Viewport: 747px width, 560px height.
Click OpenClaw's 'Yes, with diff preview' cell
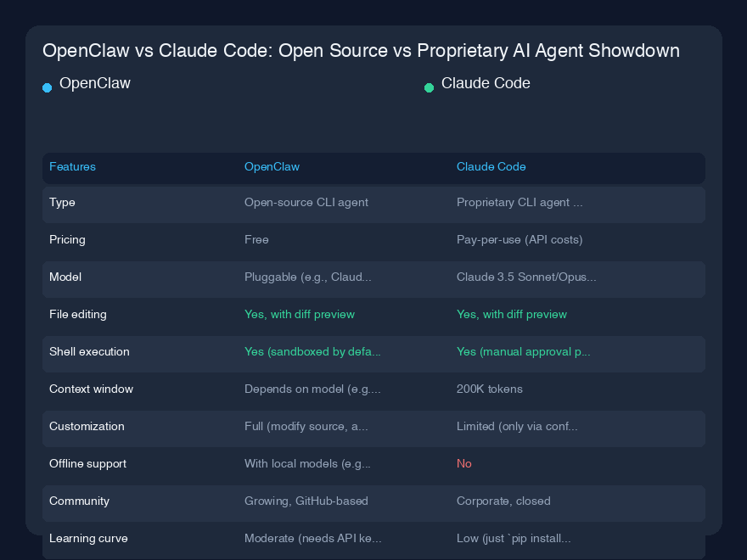300,314
